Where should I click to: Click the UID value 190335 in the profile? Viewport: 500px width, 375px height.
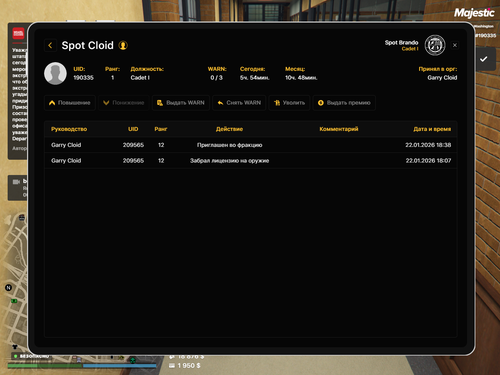(83, 78)
